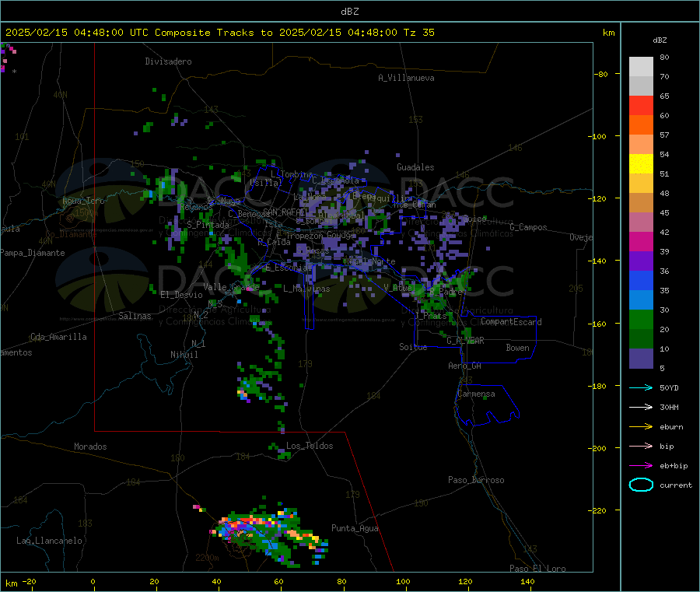Click the Salinas location label
This screenshot has height=592, width=700.
[x=135, y=316]
